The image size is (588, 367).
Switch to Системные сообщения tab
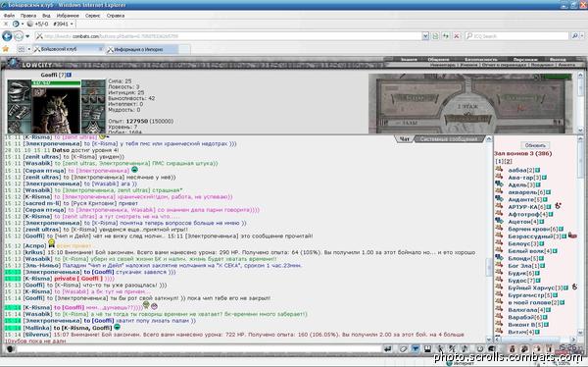coord(449,139)
